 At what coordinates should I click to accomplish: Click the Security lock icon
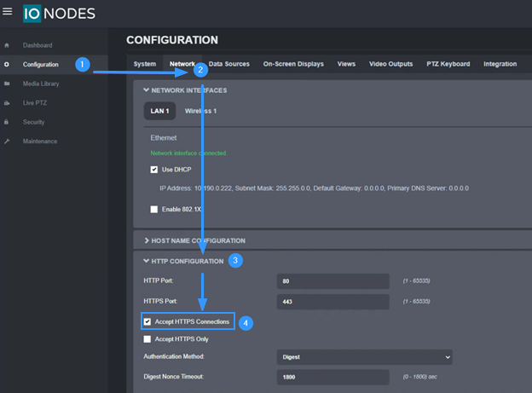(x=8, y=122)
